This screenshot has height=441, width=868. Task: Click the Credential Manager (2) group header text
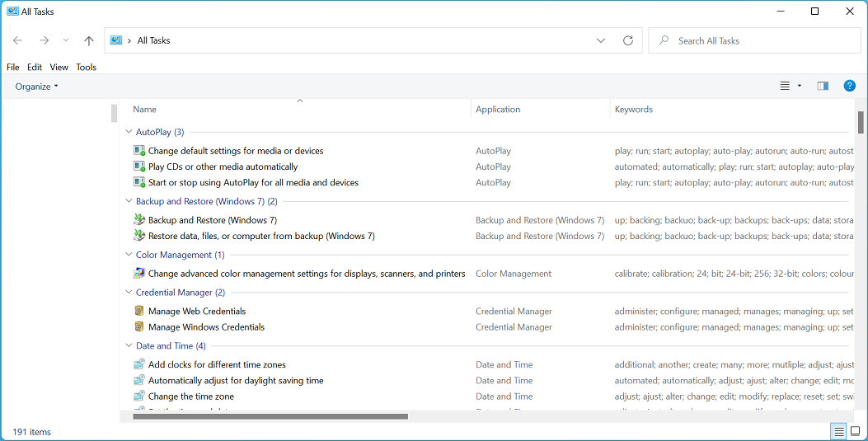(x=181, y=292)
